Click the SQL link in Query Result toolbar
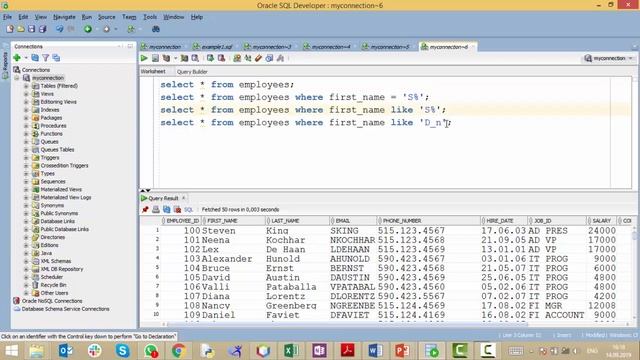The width and height of the screenshot is (640, 360). pos(188,209)
